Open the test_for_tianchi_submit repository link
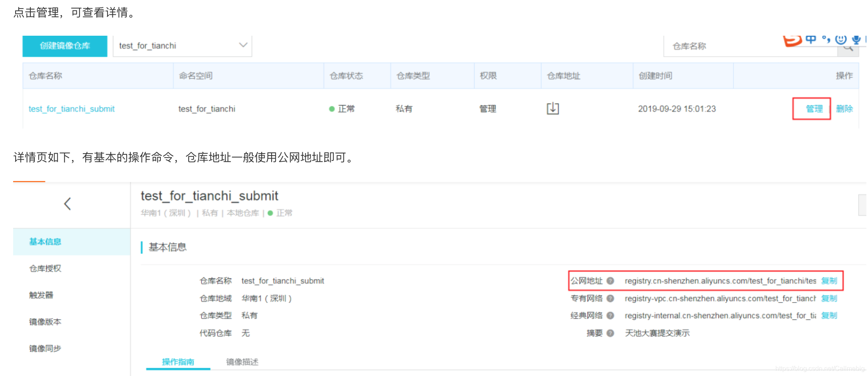The height and width of the screenshot is (376, 868). 71,109
